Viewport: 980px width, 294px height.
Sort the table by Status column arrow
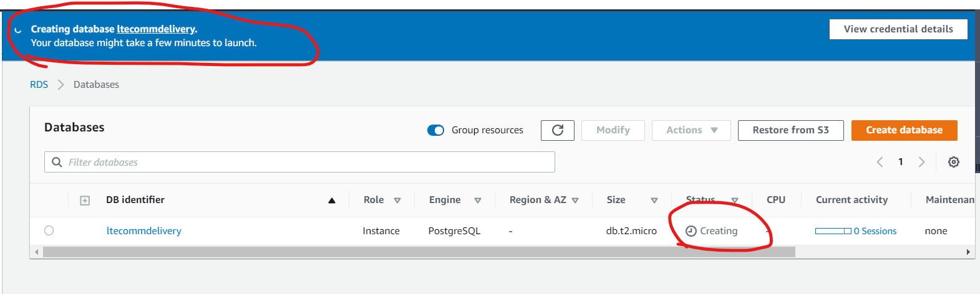pos(735,201)
